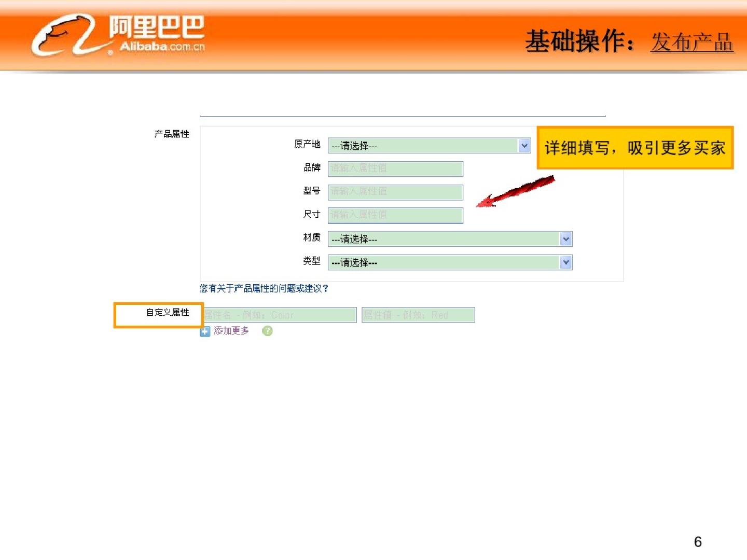Click the blue plus icon beside 添加更多

[x=205, y=331]
